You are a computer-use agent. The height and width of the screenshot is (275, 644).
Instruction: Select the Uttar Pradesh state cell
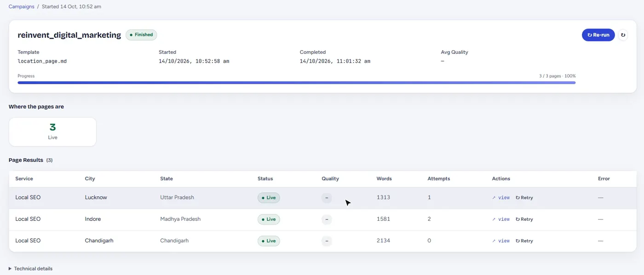[177, 197]
